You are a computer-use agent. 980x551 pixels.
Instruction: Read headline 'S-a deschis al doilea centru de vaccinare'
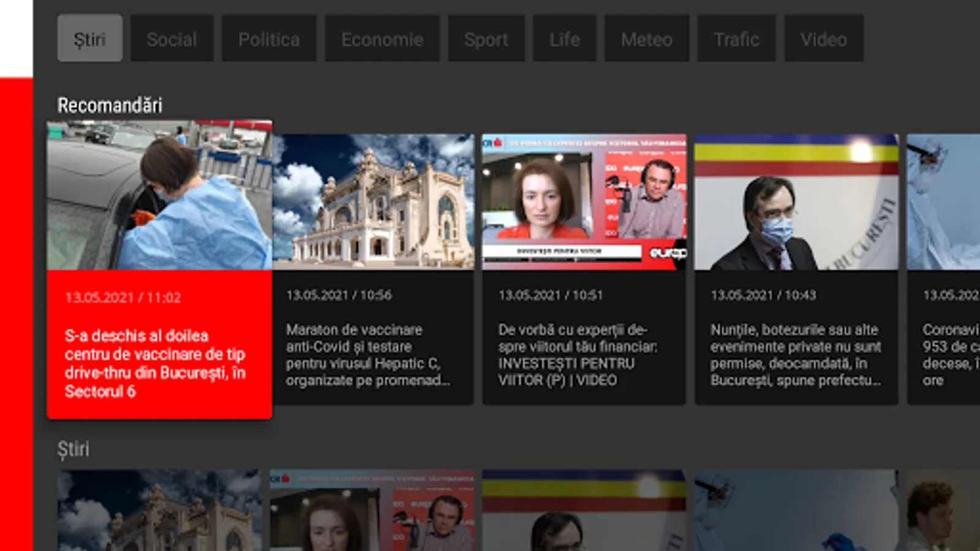tap(155, 364)
